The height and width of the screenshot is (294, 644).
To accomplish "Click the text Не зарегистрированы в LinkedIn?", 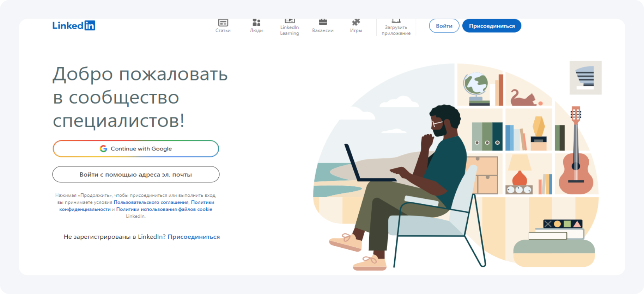I will pos(115,236).
